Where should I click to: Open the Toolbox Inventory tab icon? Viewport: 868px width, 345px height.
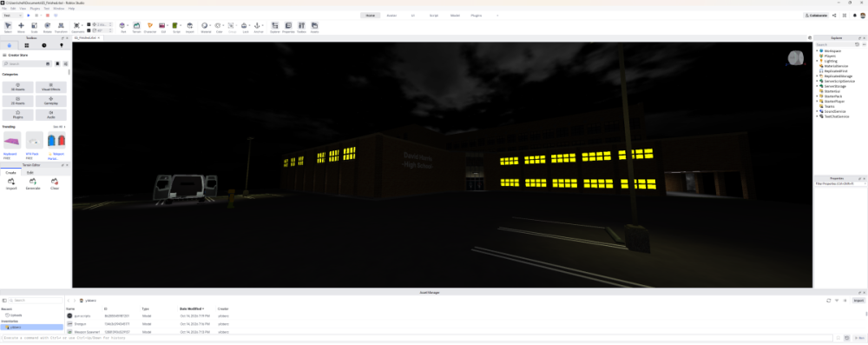(x=27, y=45)
